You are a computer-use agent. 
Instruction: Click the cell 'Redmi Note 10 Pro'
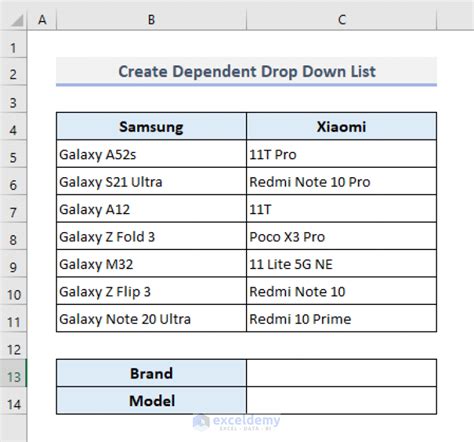pos(341,181)
